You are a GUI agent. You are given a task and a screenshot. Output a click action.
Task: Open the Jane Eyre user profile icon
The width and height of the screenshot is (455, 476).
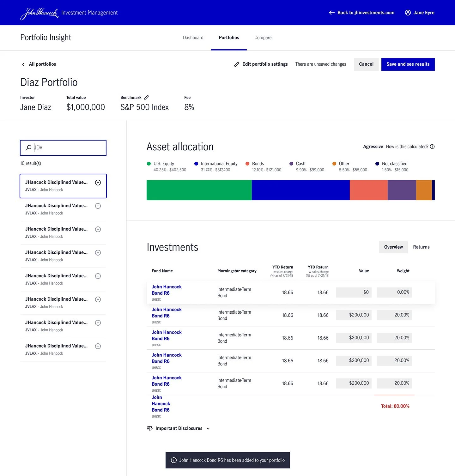(x=408, y=13)
